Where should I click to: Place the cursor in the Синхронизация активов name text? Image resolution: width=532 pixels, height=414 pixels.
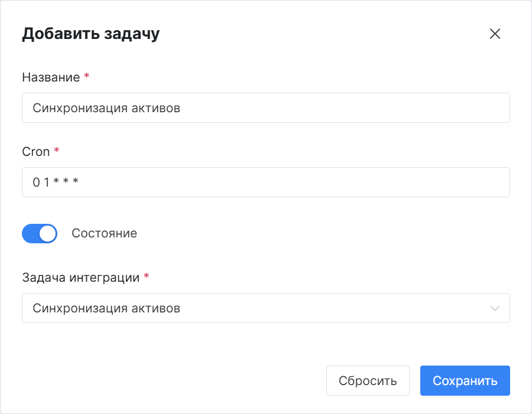[x=106, y=108]
